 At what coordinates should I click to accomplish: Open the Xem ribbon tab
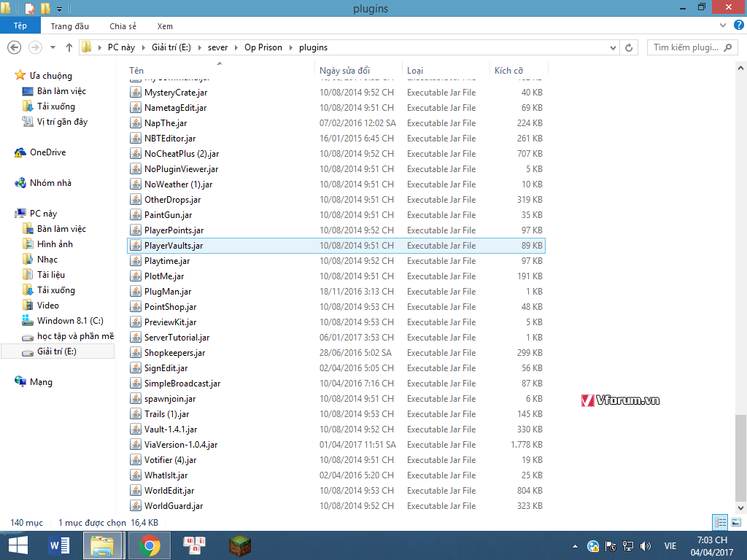pyautogui.click(x=165, y=26)
